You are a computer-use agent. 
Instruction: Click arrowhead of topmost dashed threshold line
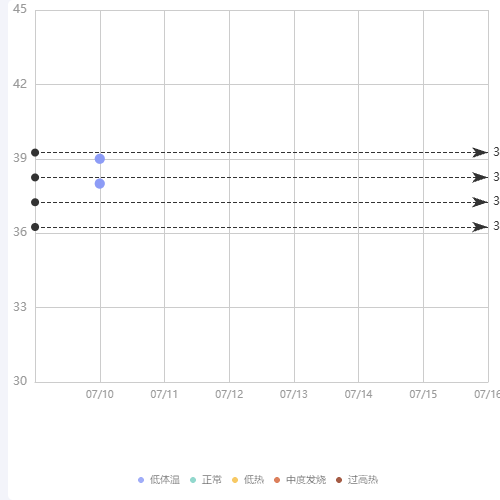click(x=480, y=152)
